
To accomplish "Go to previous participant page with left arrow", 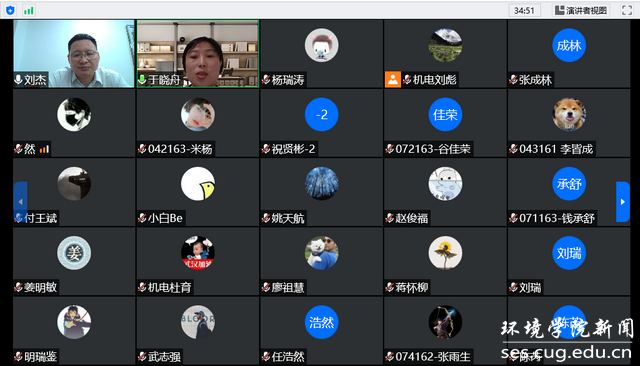I will tap(20, 202).
